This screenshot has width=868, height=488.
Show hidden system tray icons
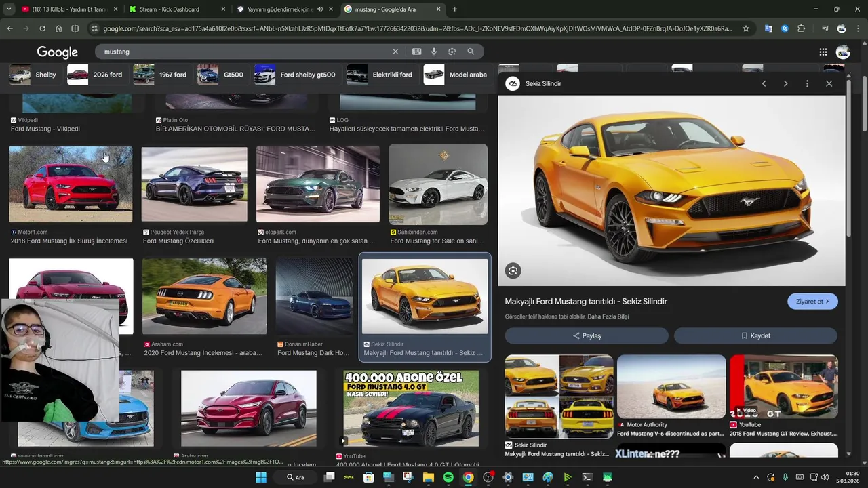coord(757,477)
